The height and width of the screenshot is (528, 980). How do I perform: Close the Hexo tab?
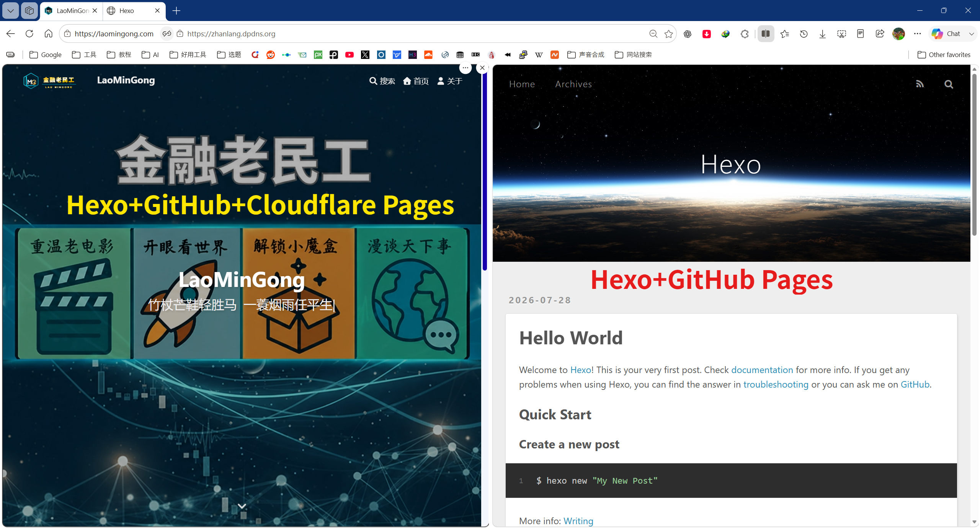pos(157,11)
